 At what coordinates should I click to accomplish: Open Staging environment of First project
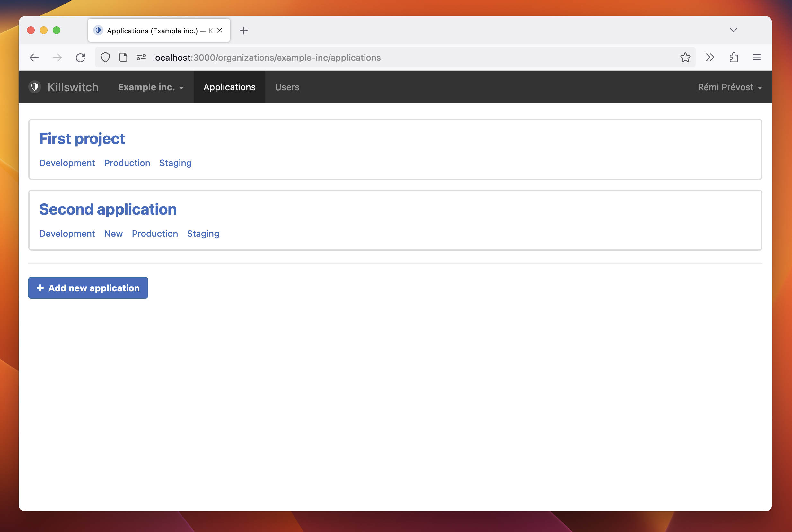click(175, 163)
